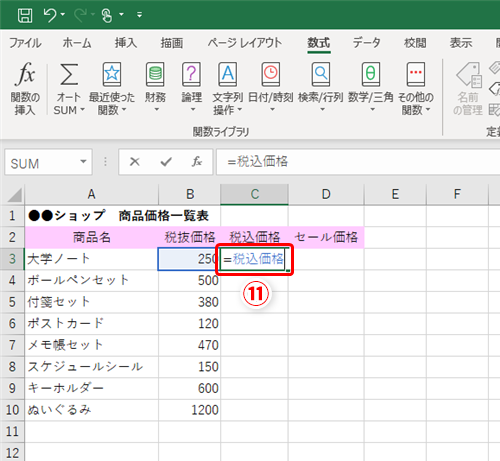Viewport: 500px width, 461px height.
Task: Click into formula bar showing =税込価格
Action: 358,162
